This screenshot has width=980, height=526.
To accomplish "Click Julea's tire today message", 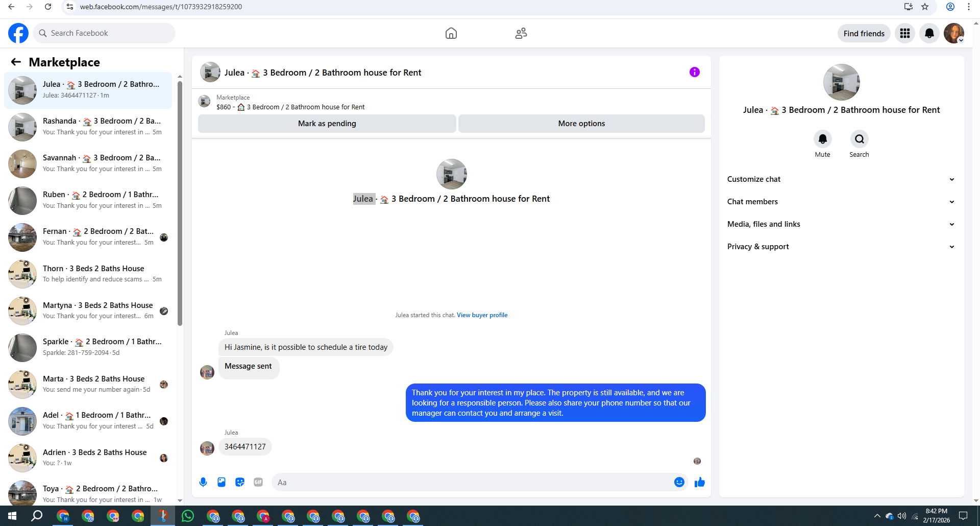I will pos(306,347).
